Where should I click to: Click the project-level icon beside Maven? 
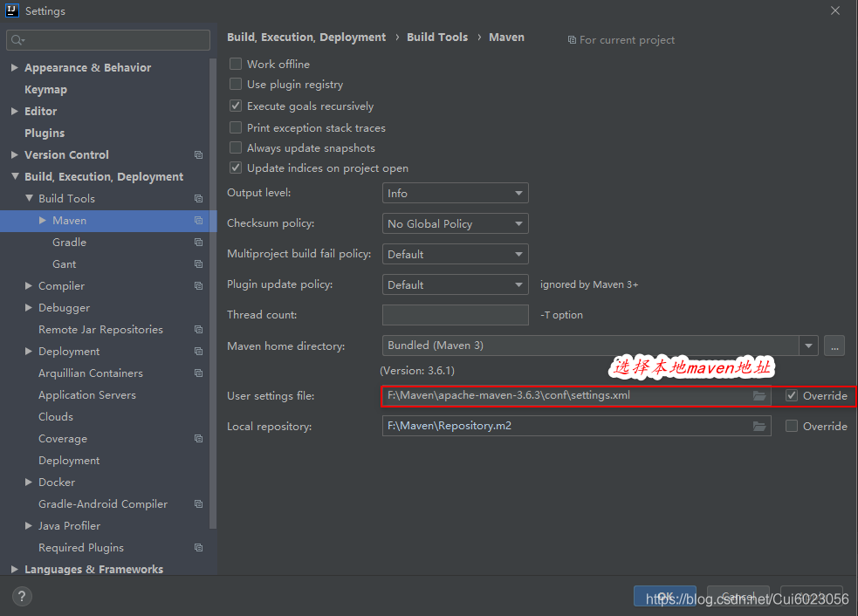click(199, 221)
